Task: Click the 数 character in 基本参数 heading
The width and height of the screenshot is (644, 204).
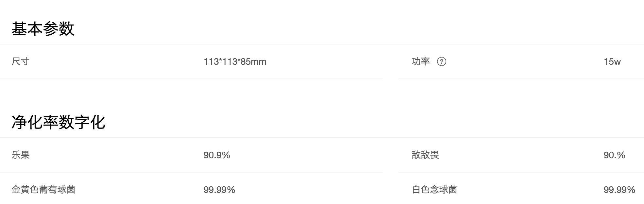Action: coord(67,29)
